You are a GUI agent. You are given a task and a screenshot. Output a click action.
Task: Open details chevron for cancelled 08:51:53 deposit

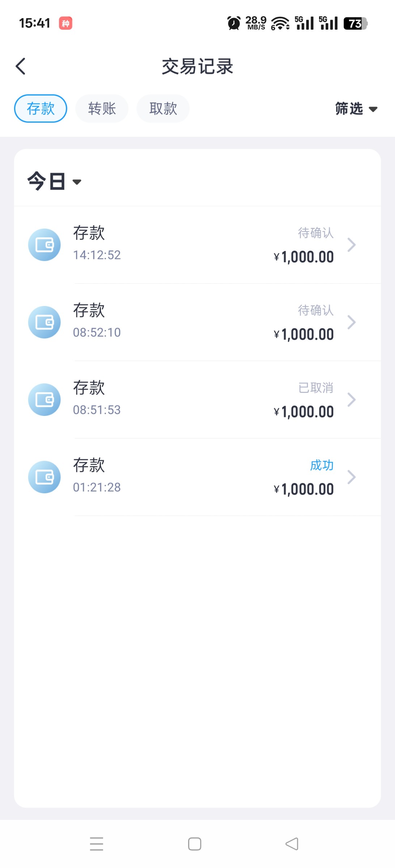pos(351,400)
